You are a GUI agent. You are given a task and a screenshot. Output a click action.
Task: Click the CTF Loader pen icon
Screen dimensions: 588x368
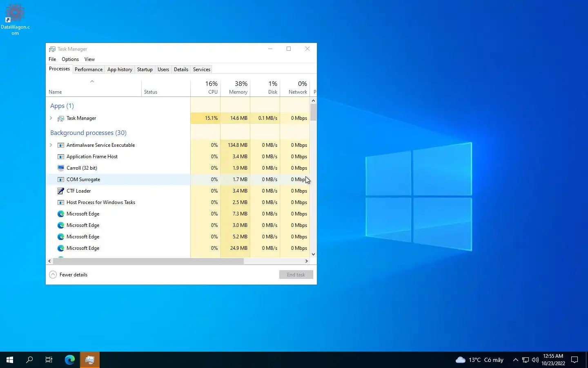pos(61,191)
